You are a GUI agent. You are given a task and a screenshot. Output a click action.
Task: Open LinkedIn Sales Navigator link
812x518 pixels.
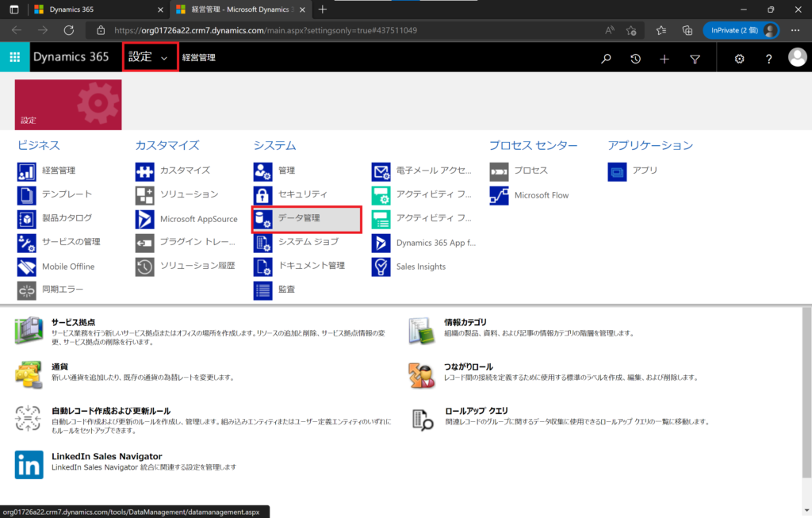(107, 456)
